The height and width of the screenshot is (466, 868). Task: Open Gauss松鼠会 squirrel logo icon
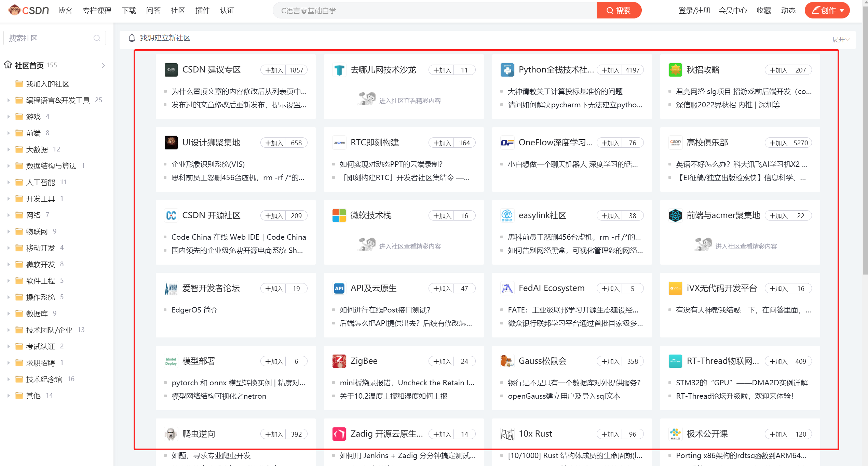pos(507,361)
